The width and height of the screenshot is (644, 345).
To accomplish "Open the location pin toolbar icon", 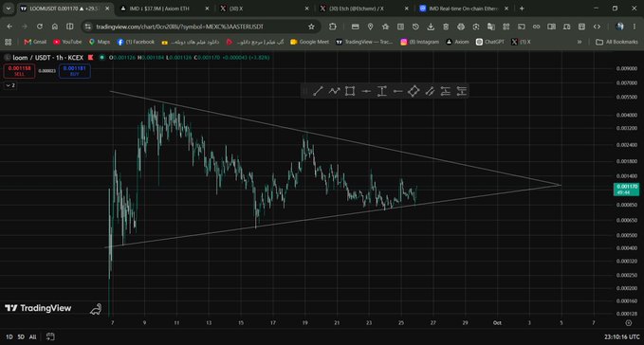I will click(x=371, y=27).
